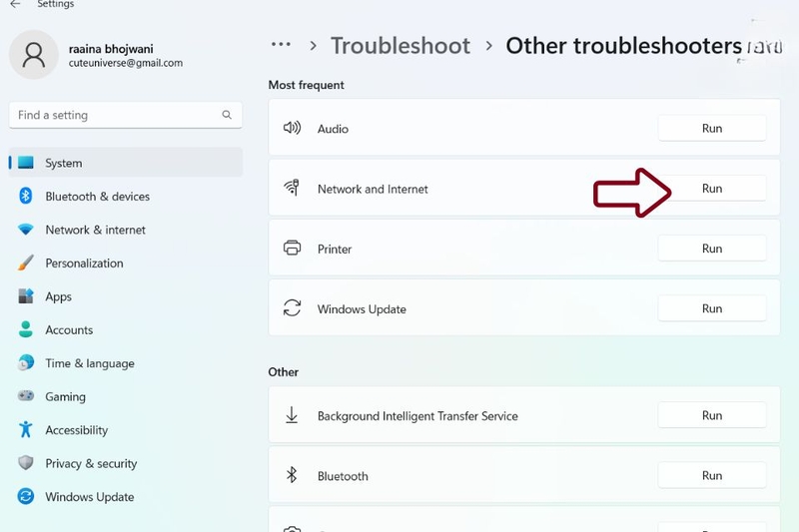
Task: Click the Most frequent heading
Action: 307,85
